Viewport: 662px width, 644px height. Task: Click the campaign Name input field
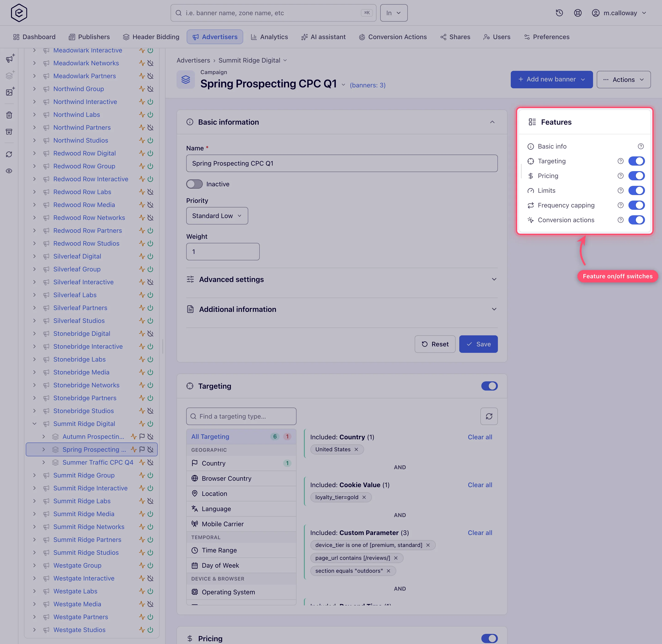(342, 163)
